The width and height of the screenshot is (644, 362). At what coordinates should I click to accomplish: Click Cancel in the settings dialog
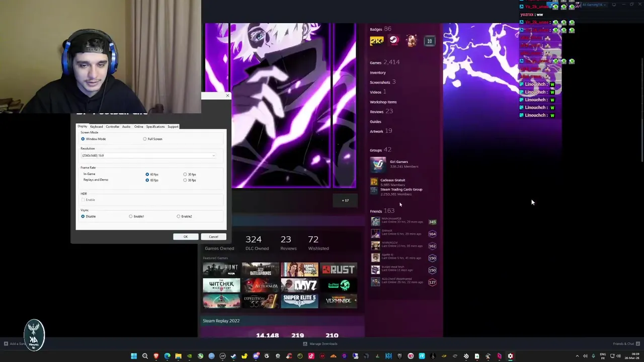click(x=213, y=237)
